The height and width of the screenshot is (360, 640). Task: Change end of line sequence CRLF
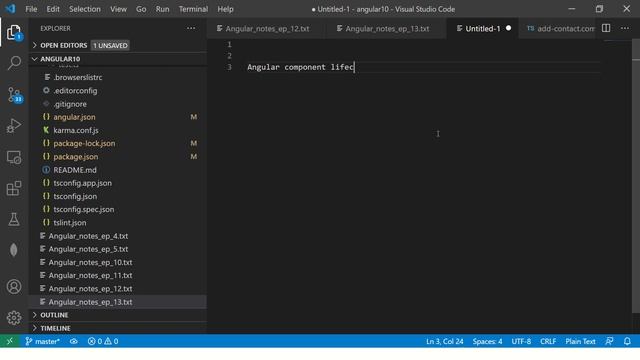tap(548, 341)
